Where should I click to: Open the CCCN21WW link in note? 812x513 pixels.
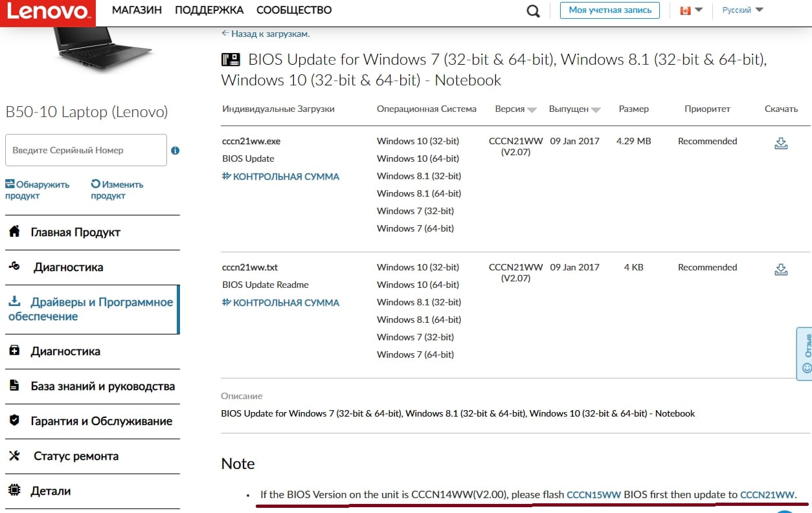tap(767, 495)
